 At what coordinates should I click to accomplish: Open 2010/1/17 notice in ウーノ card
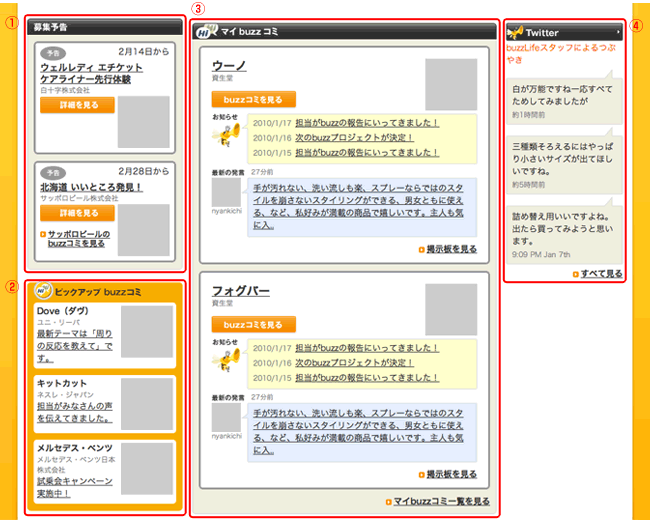367,123
